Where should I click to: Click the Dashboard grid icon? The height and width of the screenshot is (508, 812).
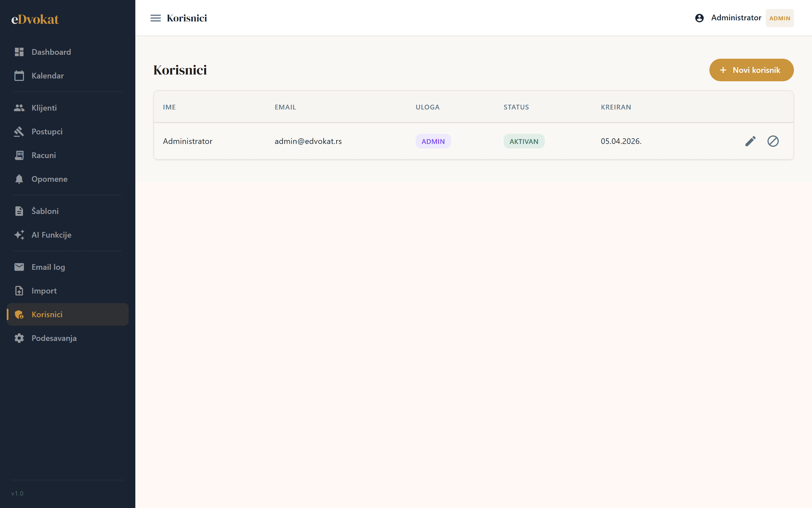[19, 52]
